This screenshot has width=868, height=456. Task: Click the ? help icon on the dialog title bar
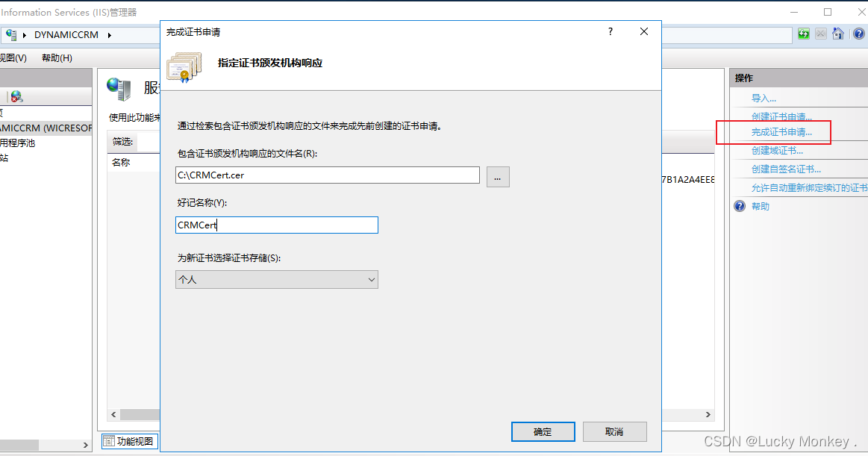pyautogui.click(x=610, y=31)
